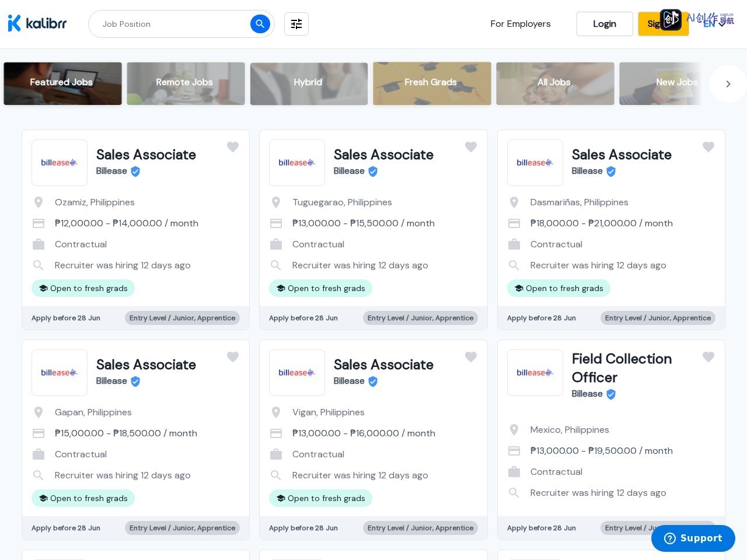Open the Hybrid jobs category
This screenshot has height=560, width=747.
click(x=309, y=83)
